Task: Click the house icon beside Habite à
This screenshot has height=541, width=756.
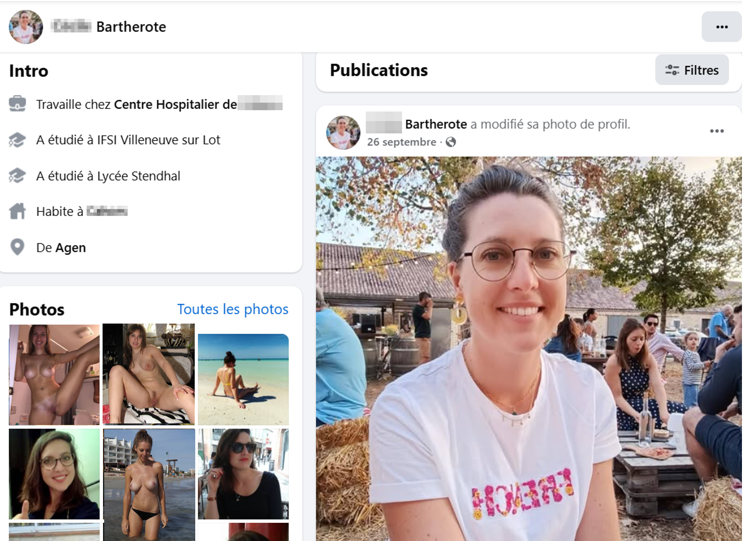Action: pos(17,211)
